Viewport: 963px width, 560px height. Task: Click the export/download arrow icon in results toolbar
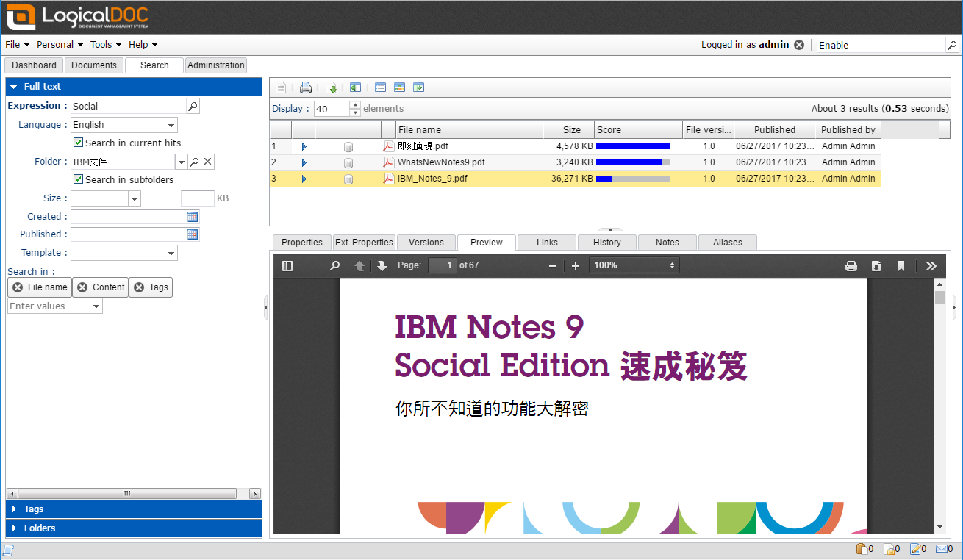pyautogui.click(x=332, y=87)
